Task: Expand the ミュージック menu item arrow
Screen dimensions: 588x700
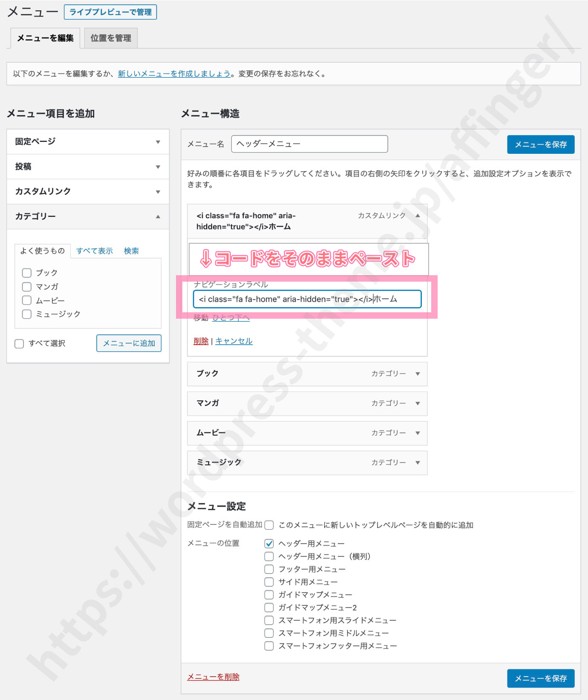Action: pos(418,462)
